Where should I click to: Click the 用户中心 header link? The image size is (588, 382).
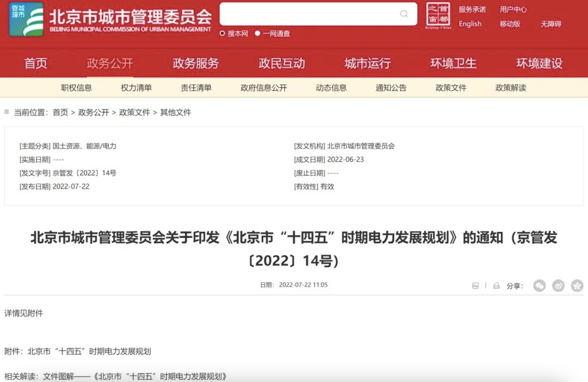[513, 9]
